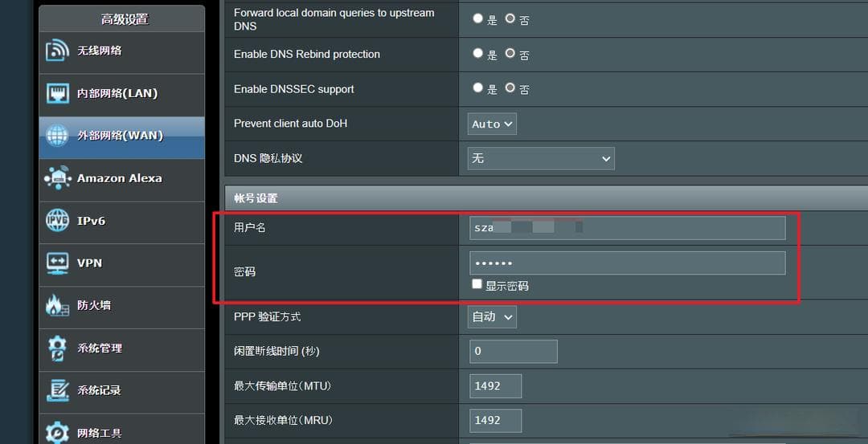The width and height of the screenshot is (868, 444).
Task: Click the 最大传输单位(MTU) label
Action: [282, 386]
